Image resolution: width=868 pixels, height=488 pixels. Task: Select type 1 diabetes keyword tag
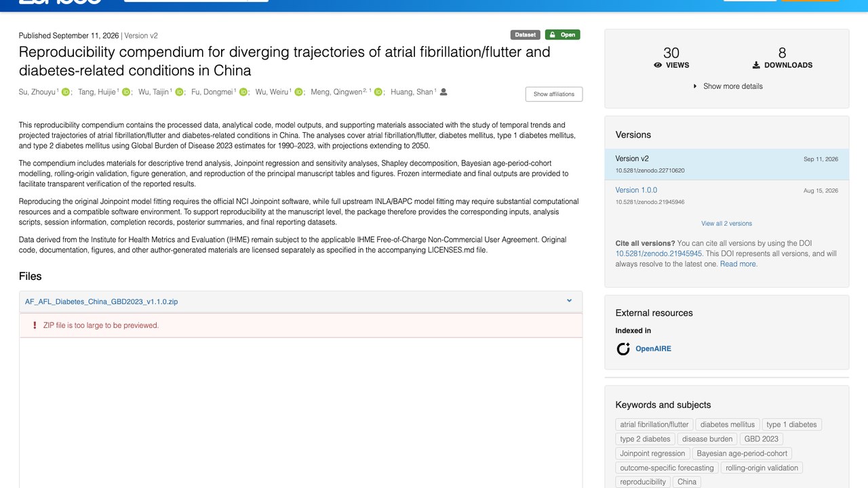[x=792, y=424]
